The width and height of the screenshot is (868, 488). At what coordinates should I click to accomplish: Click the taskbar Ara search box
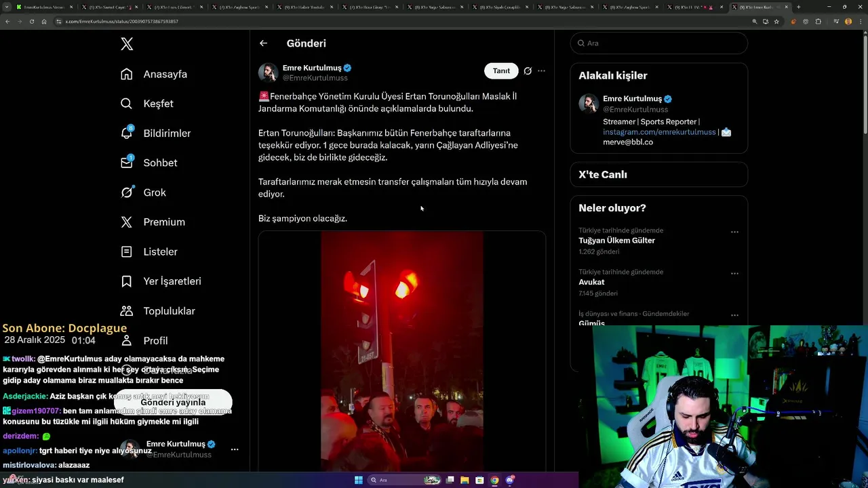405,480
